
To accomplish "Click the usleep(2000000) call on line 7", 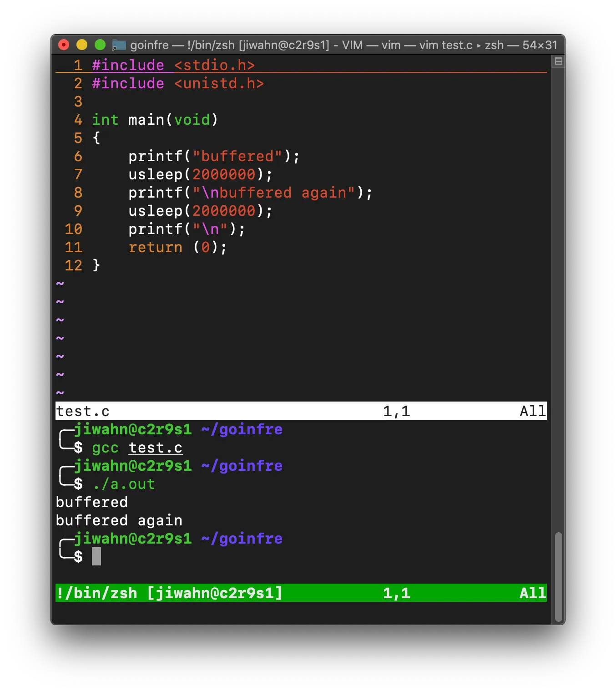I will (x=200, y=174).
